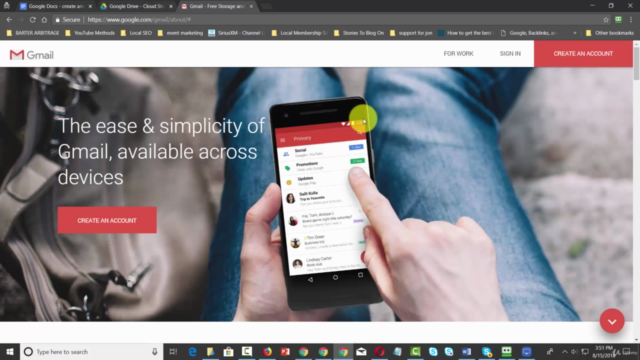Screen dimensions: 640x360
Task: Open the browser home page icon
Action: [x=44, y=20]
